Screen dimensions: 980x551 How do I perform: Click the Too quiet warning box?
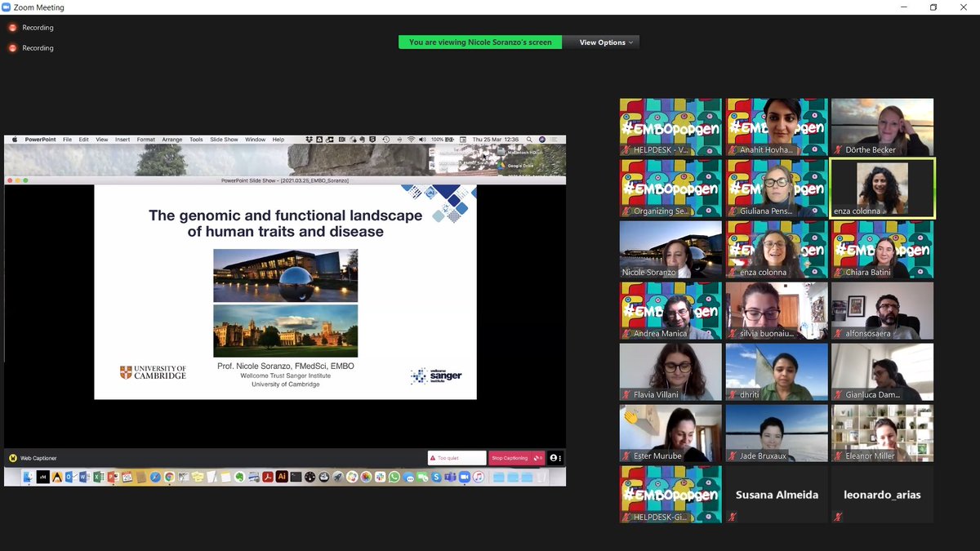[x=457, y=458]
